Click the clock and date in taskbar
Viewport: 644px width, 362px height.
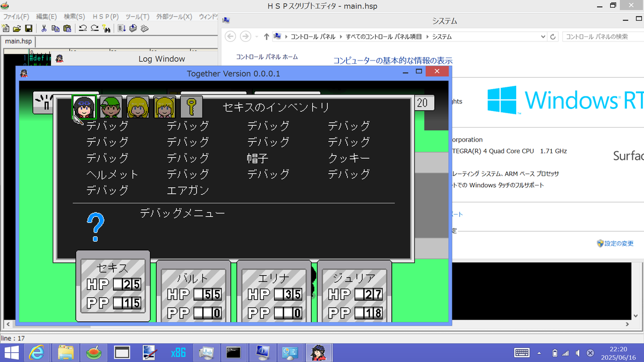[618, 353]
